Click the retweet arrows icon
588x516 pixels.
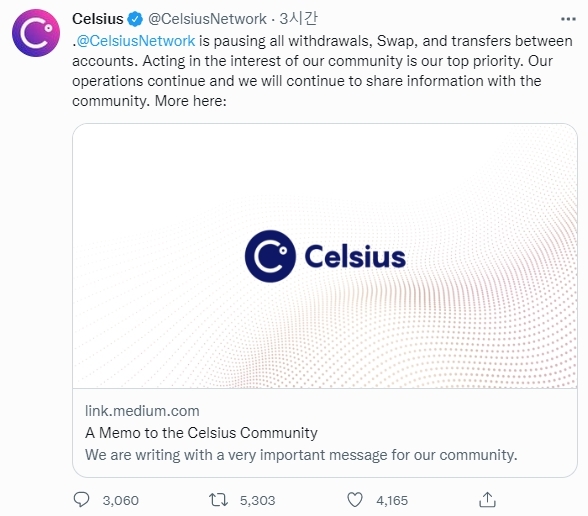tap(218, 500)
